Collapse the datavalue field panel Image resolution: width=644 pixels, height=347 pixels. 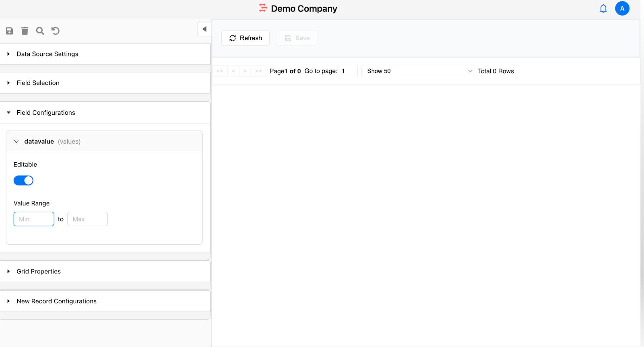104,141
